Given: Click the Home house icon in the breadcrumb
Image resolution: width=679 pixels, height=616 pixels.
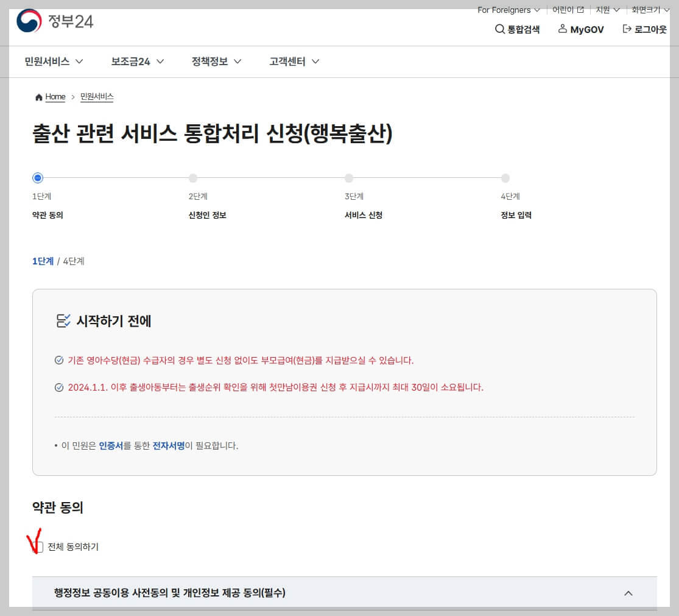Looking at the screenshot, I should point(38,96).
